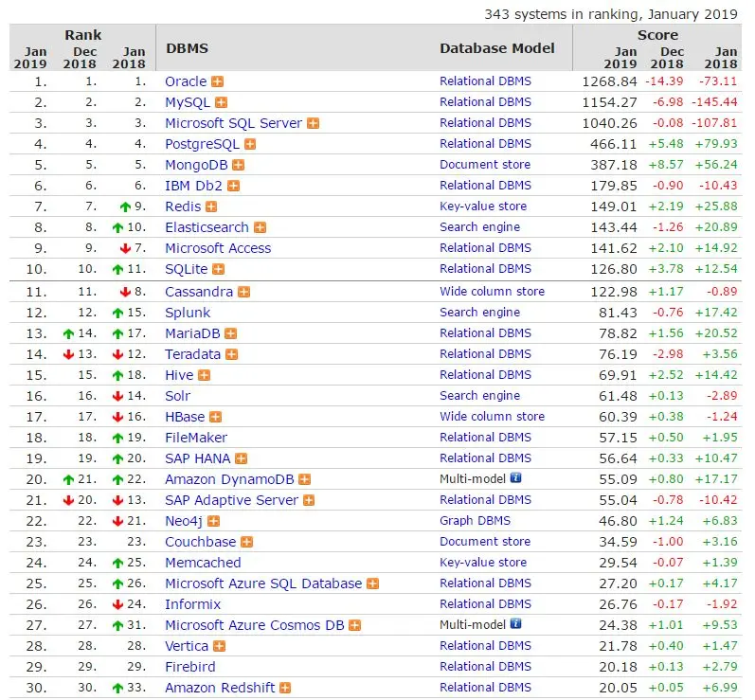Click Key-value store link in Redis row
Image resolution: width=755 pixels, height=700 pixels.
[483, 206]
